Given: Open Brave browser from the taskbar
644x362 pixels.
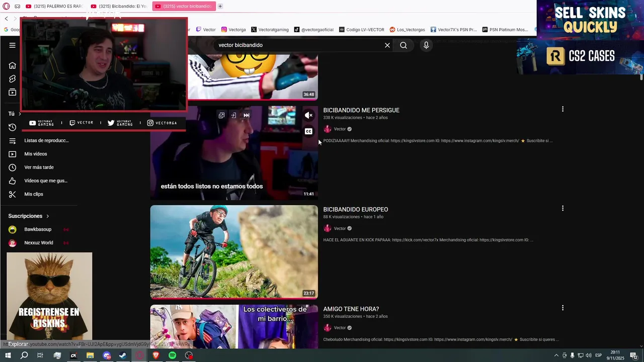Looking at the screenshot, I should point(155,355).
